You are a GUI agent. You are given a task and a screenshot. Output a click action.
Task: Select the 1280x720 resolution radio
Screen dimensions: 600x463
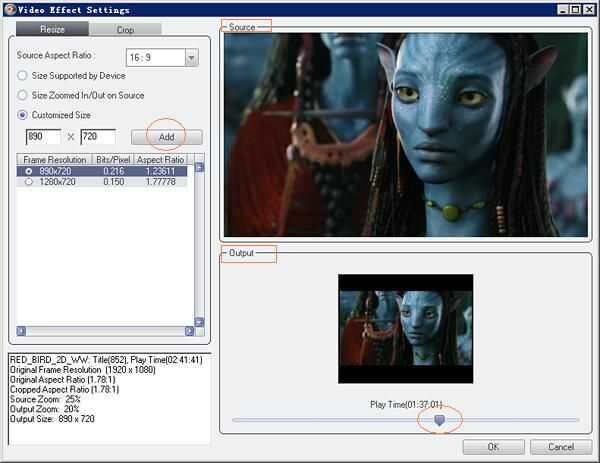point(29,182)
